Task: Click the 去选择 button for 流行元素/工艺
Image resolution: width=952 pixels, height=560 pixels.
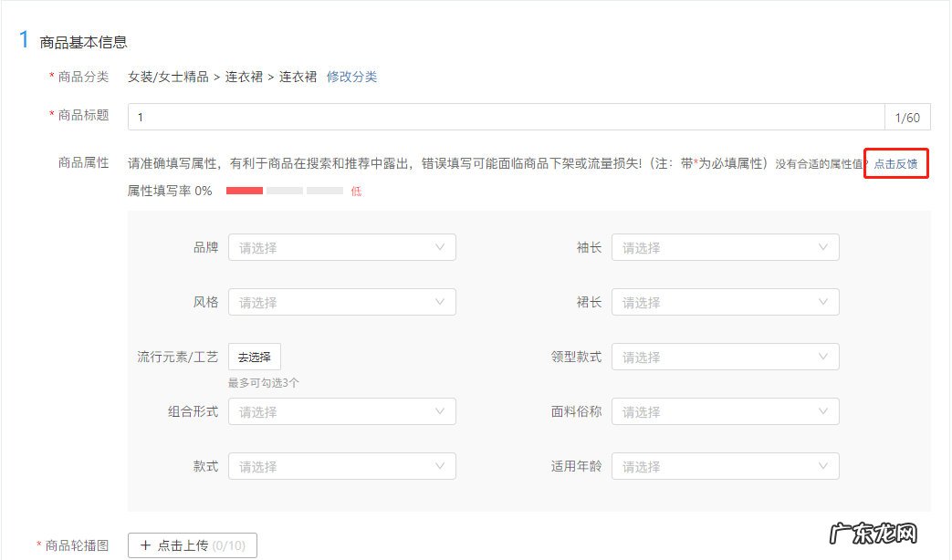Action: pos(254,357)
